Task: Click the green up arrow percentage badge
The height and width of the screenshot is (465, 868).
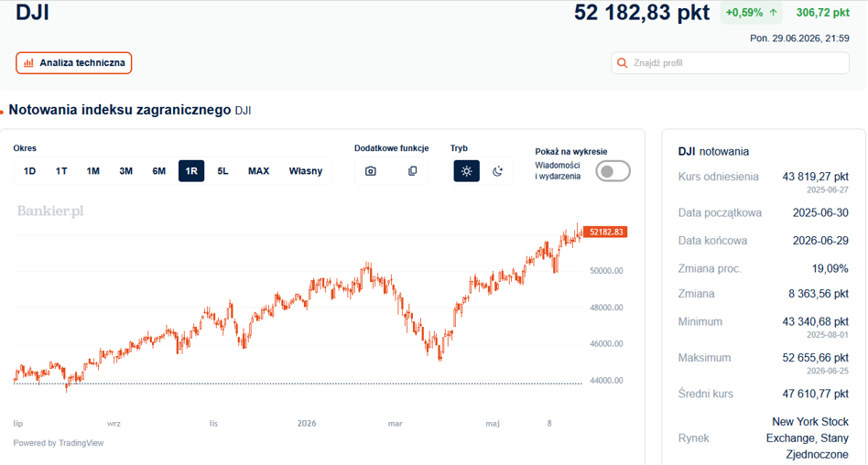Action: 751,13
